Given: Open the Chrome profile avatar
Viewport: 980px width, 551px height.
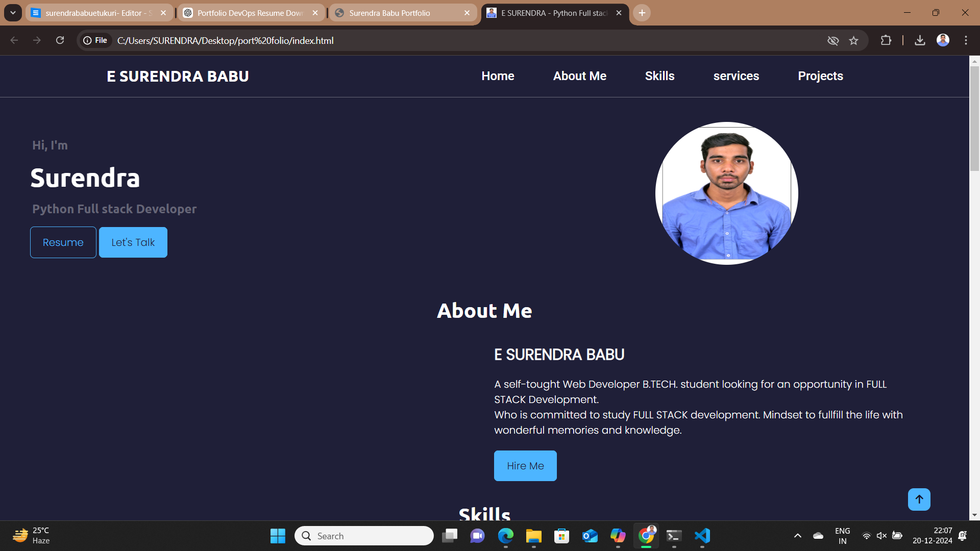Looking at the screenshot, I should 943,40.
